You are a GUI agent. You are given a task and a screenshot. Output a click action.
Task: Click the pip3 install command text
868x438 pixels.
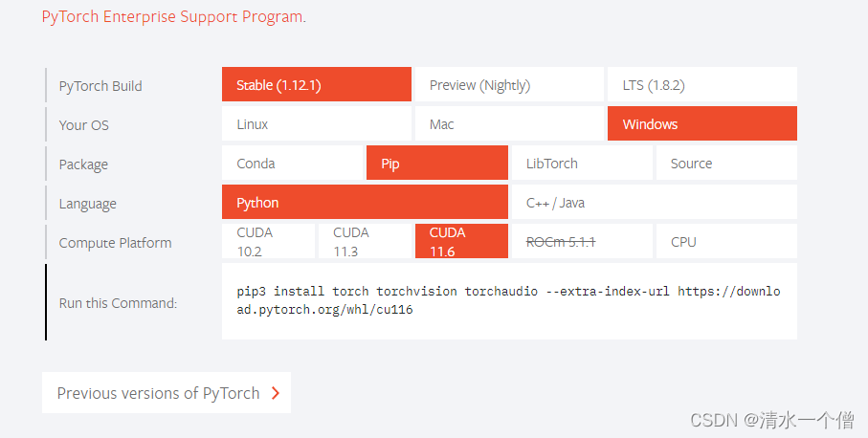coord(508,300)
